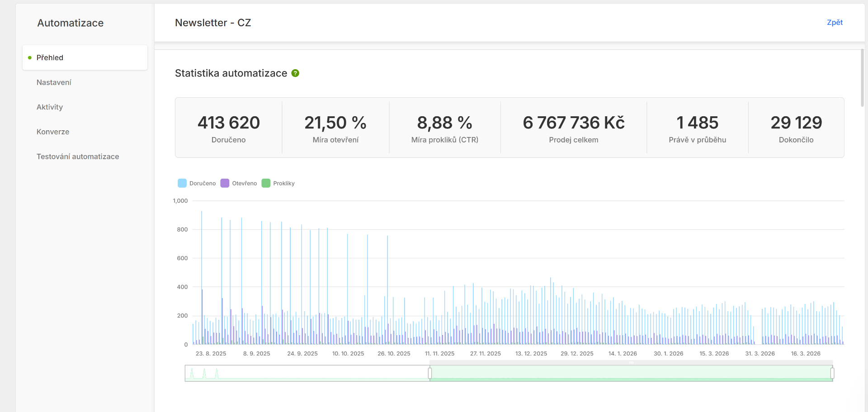
Task: Open the Přehled sidebar item
Action: 85,57
